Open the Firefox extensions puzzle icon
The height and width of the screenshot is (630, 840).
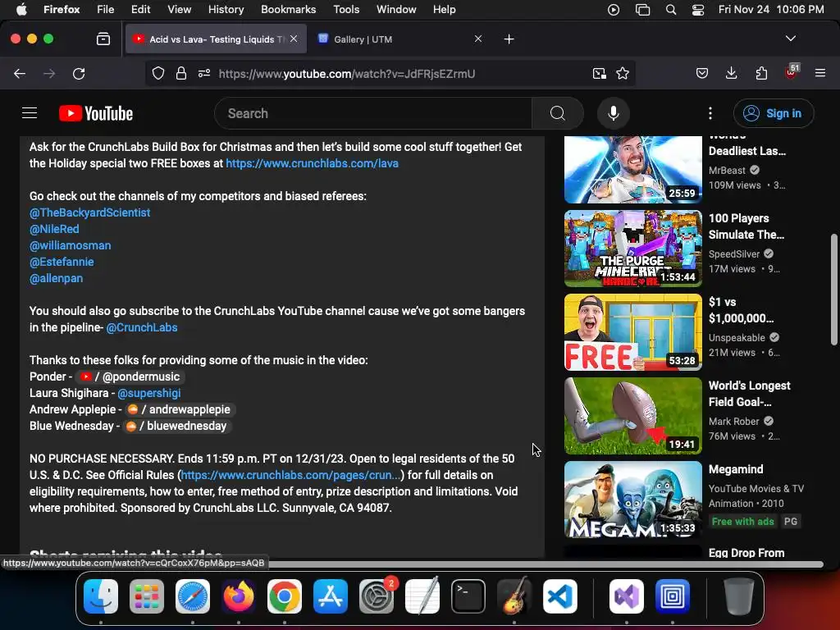coord(761,73)
